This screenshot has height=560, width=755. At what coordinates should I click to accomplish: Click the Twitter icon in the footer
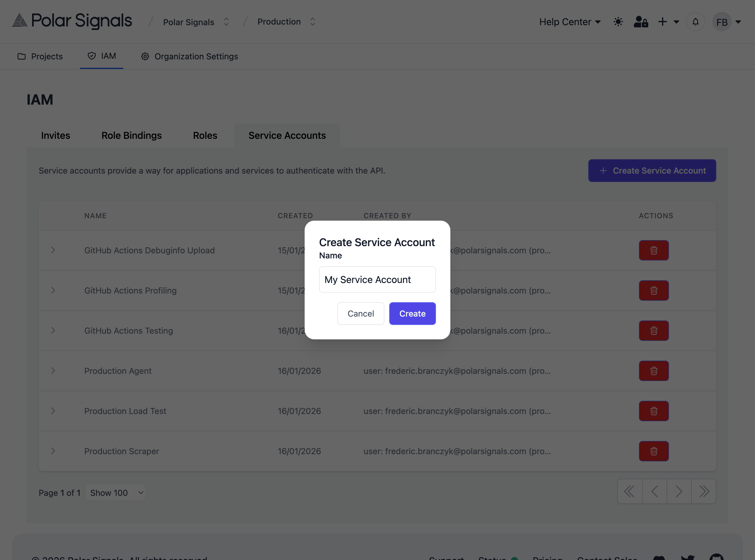688,558
